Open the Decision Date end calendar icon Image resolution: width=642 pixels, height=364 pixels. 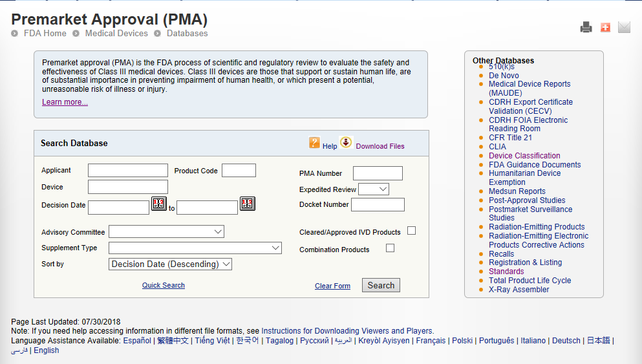coord(248,204)
